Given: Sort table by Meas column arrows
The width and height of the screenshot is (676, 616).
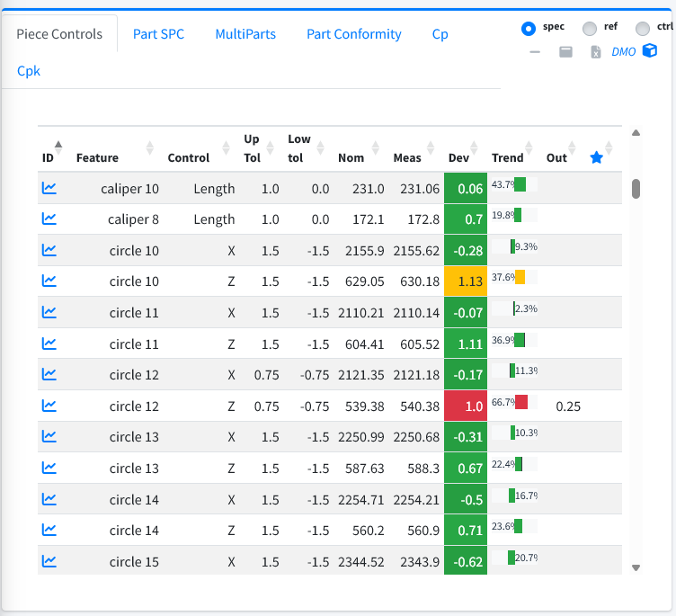Looking at the screenshot, I should (431, 148).
